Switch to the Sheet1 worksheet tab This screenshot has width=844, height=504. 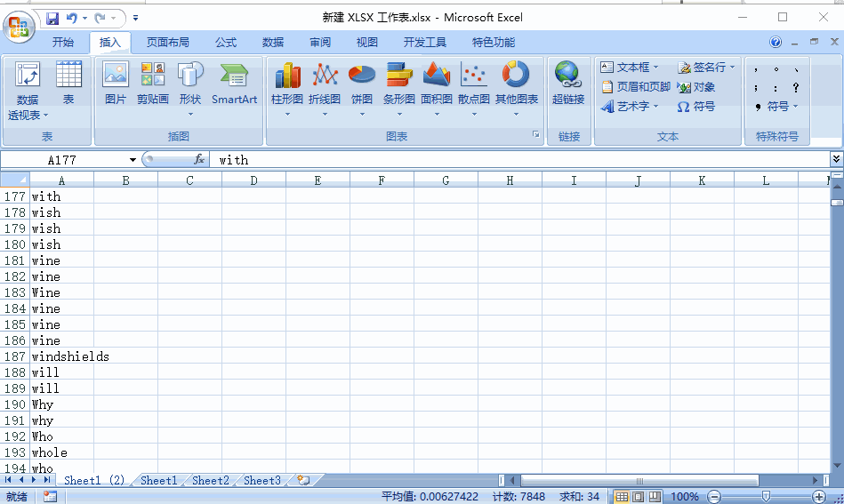coord(159,480)
